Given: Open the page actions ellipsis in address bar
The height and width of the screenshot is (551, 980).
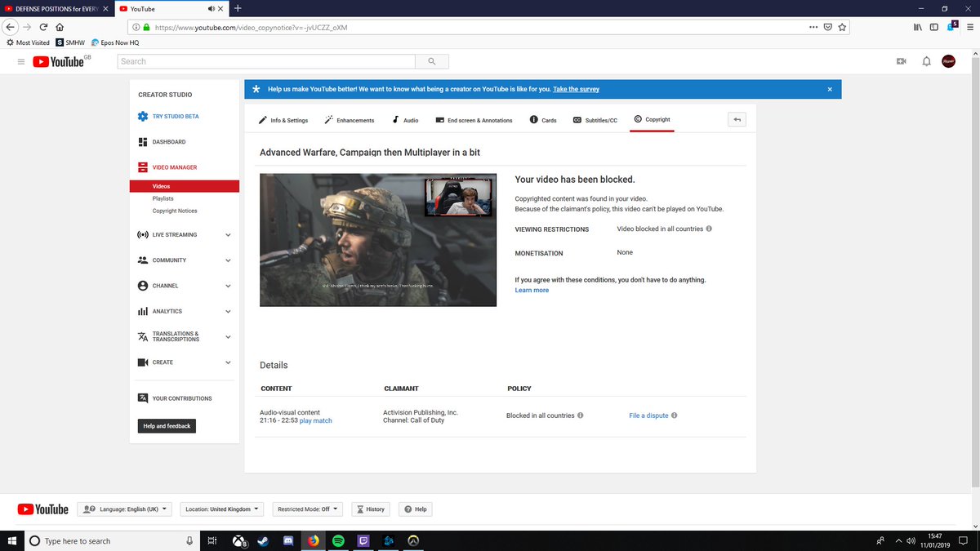Looking at the screenshot, I should (813, 26).
